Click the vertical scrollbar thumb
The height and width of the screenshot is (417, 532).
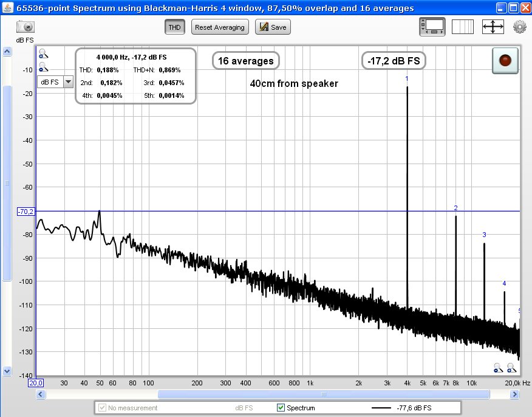pyautogui.click(x=7, y=184)
